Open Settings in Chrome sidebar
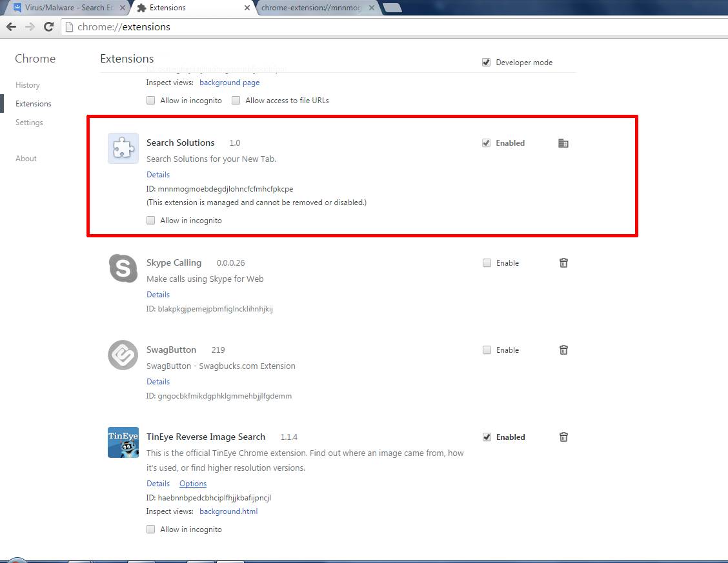This screenshot has width=728, height=563. point(29,123)
